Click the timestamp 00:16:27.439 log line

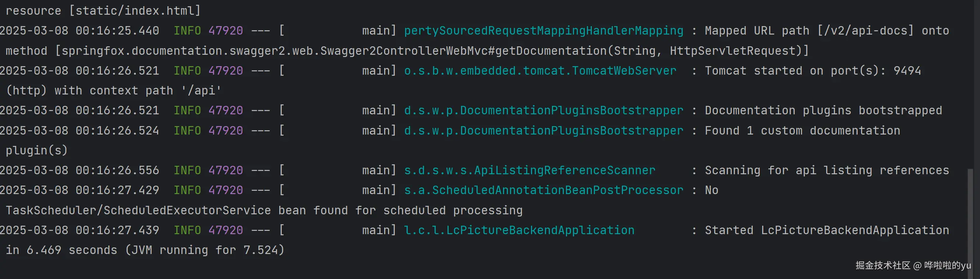coord(117,230)
